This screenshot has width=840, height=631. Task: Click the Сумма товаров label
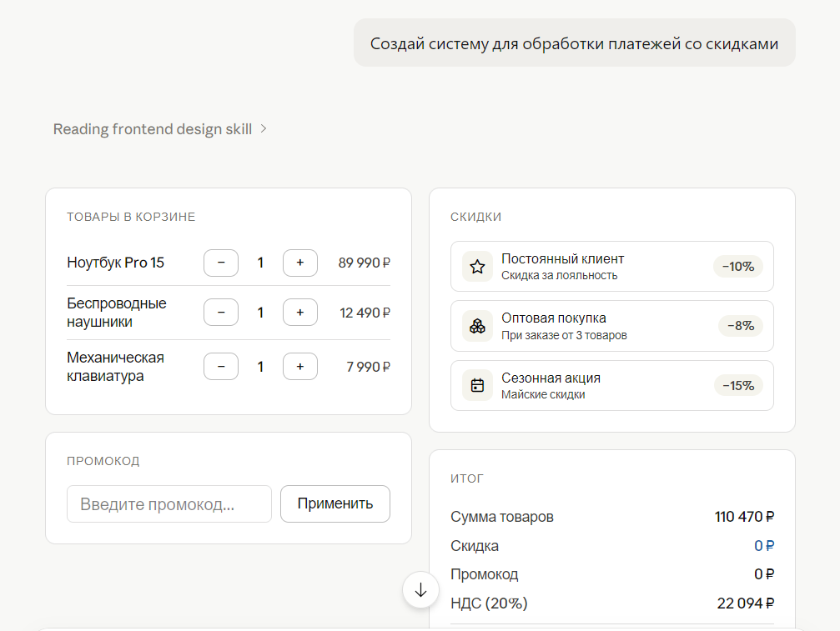click(502, 517)
